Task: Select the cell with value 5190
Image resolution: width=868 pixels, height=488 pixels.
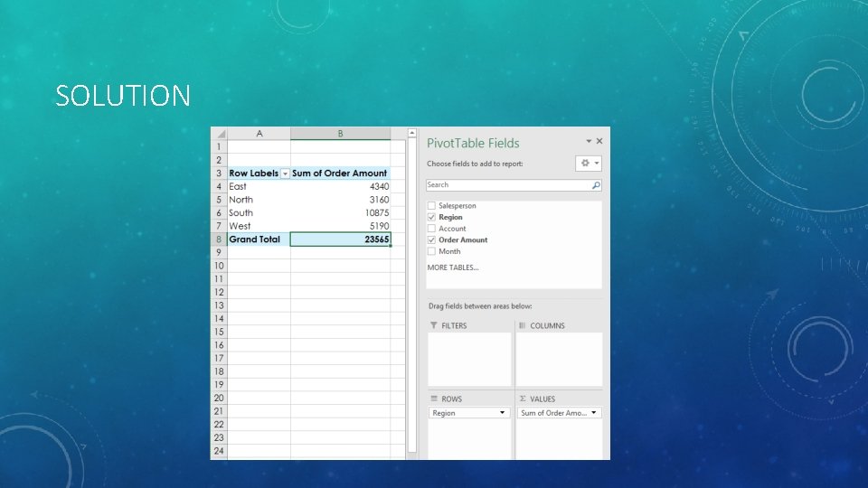Action: 341,226
